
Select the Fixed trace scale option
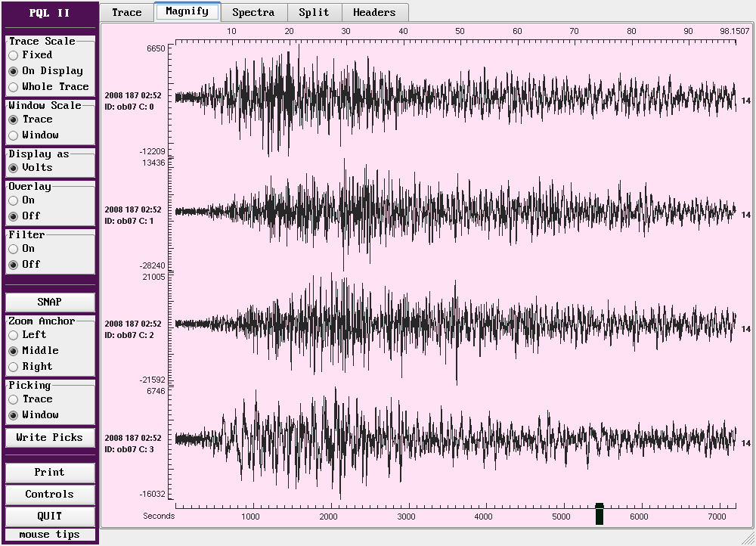pyautogui.click(x=14, y=55)
